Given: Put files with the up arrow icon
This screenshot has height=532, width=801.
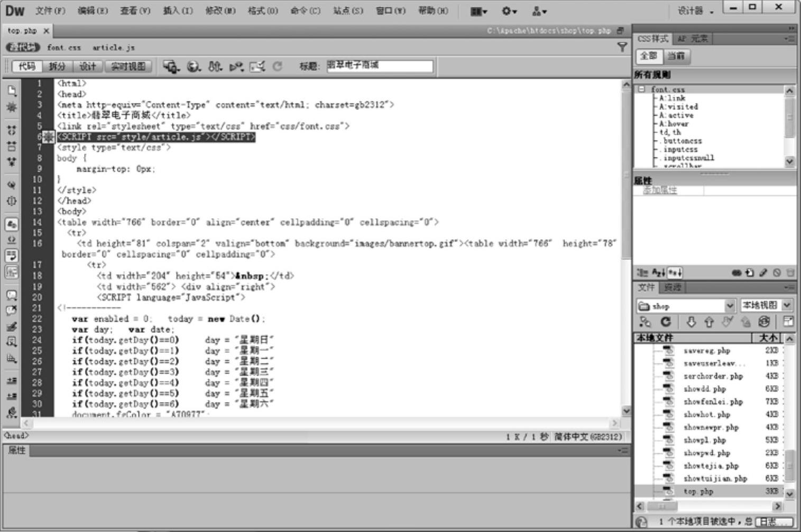Looking at the screenshot, I should 709,322.
